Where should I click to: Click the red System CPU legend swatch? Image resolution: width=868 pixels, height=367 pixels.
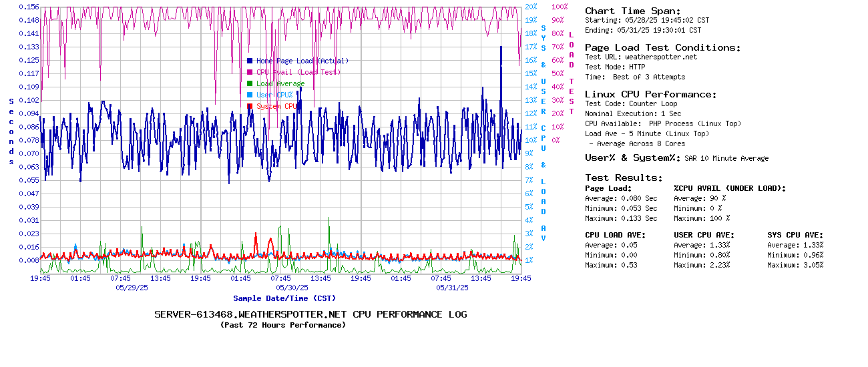pos(250,106)
